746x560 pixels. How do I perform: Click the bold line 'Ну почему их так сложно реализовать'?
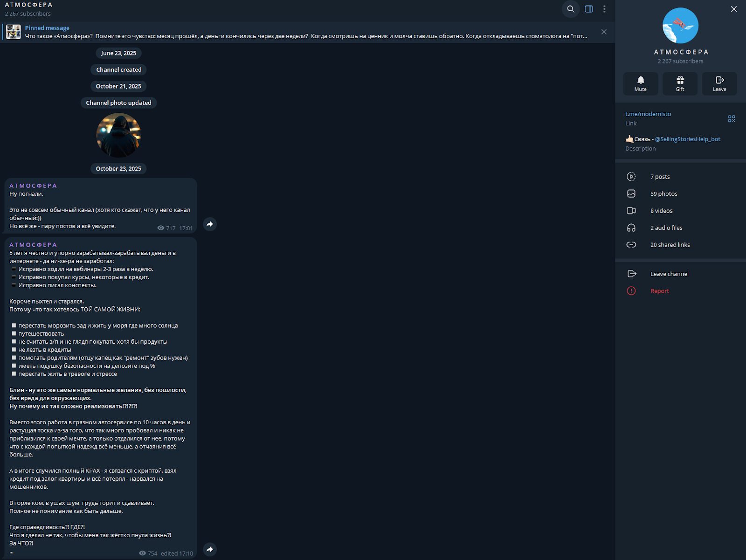pyautogui.click(x=73, y=406)
